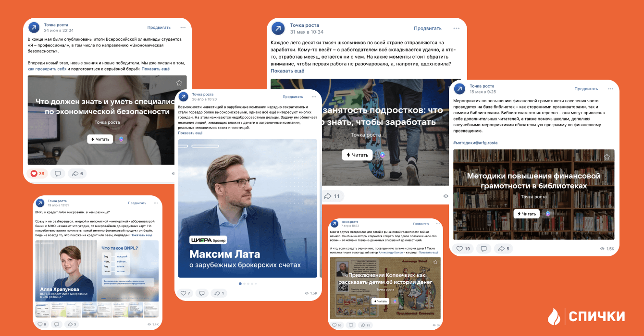
Task: Open Точка роста avatar on 31 мая post
Action: (278, 28)
